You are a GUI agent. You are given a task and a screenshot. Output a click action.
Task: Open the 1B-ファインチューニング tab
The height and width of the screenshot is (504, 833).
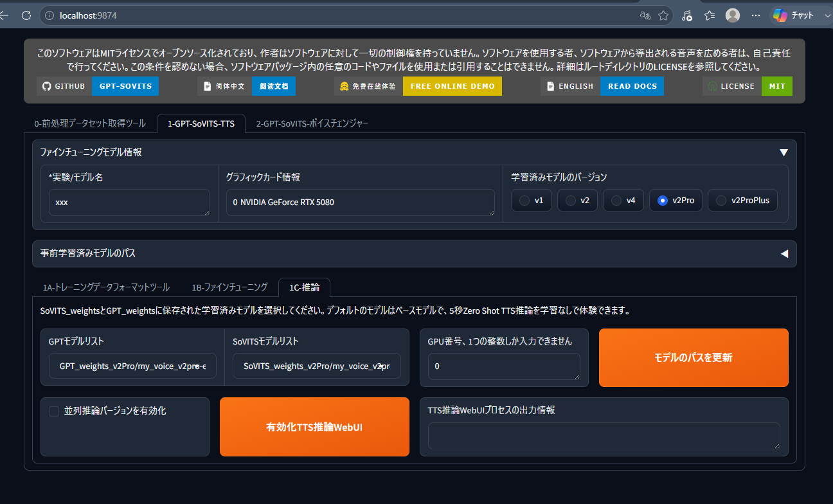pyautogui.click(x=229, y=287)
